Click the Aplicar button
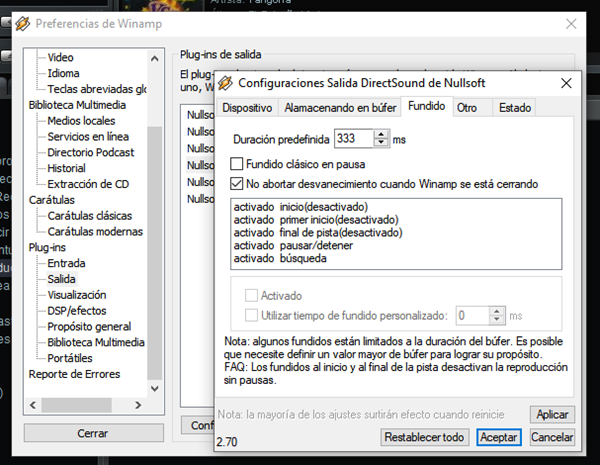 tap(552, 414)
